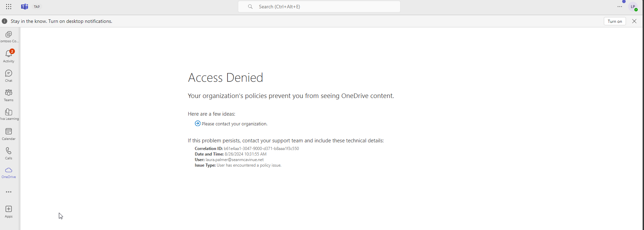Viewport: 644px width, 230px height.
Task: Enable desktop notifications with Turn on
Action: pos(615,21)
